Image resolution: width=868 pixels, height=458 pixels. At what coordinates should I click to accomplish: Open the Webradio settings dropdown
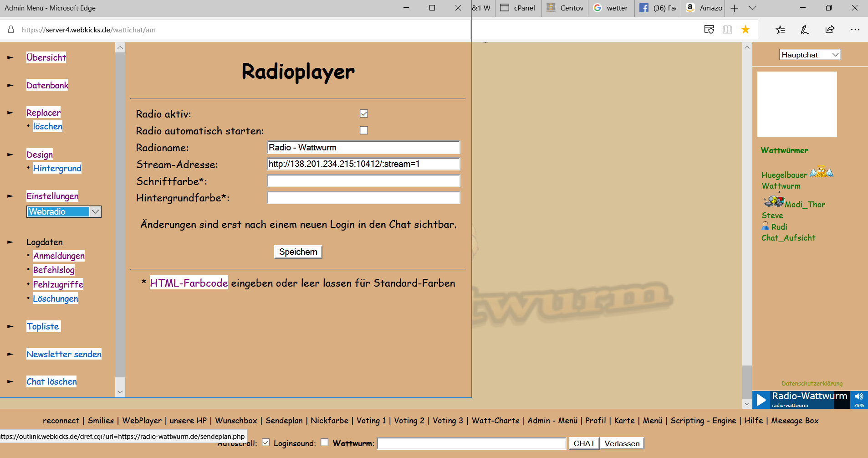(x=64, y=211)
